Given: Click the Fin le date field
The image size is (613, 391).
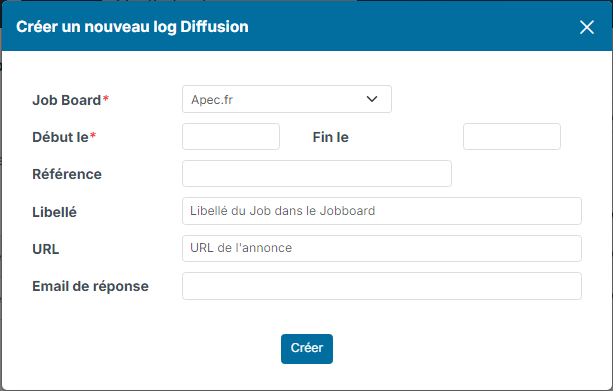Looking at the screenshot, I should pyautogui.click(x=512, y=136).
